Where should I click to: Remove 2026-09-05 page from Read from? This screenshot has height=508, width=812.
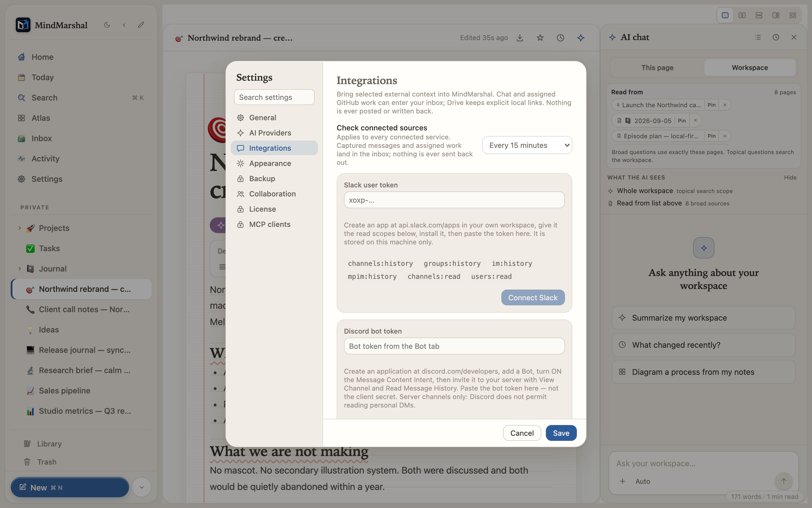[695, 120]
